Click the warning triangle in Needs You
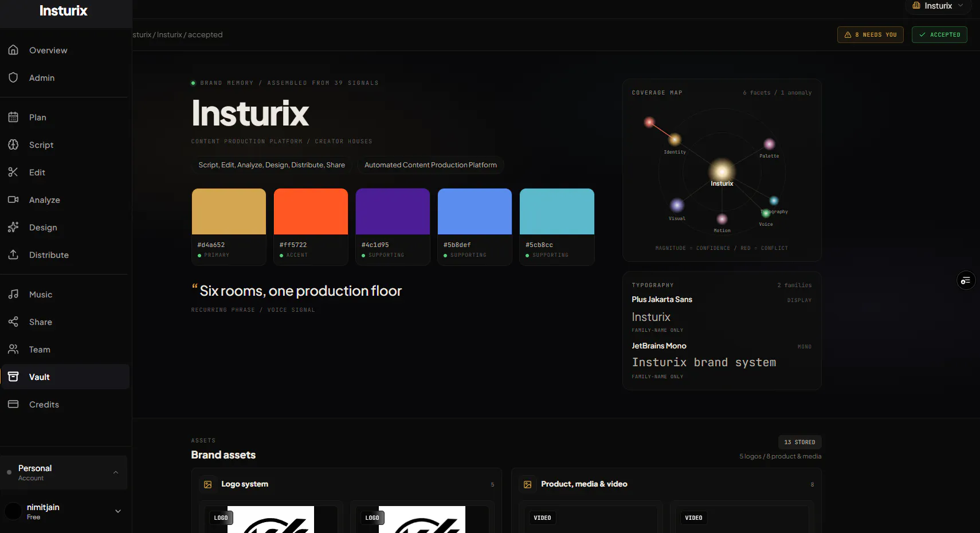980x533 pixels. (x=848, y=35)
